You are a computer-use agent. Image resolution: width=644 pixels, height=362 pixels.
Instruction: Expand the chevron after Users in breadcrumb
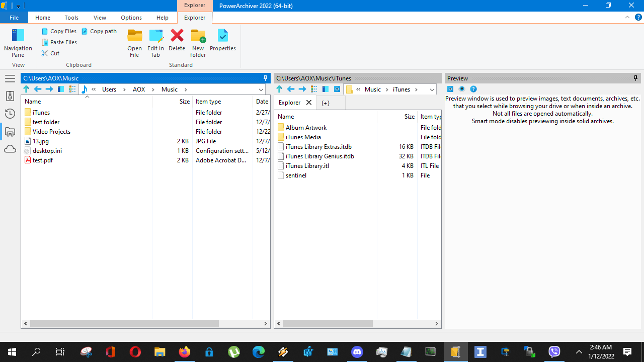(124, 89)
